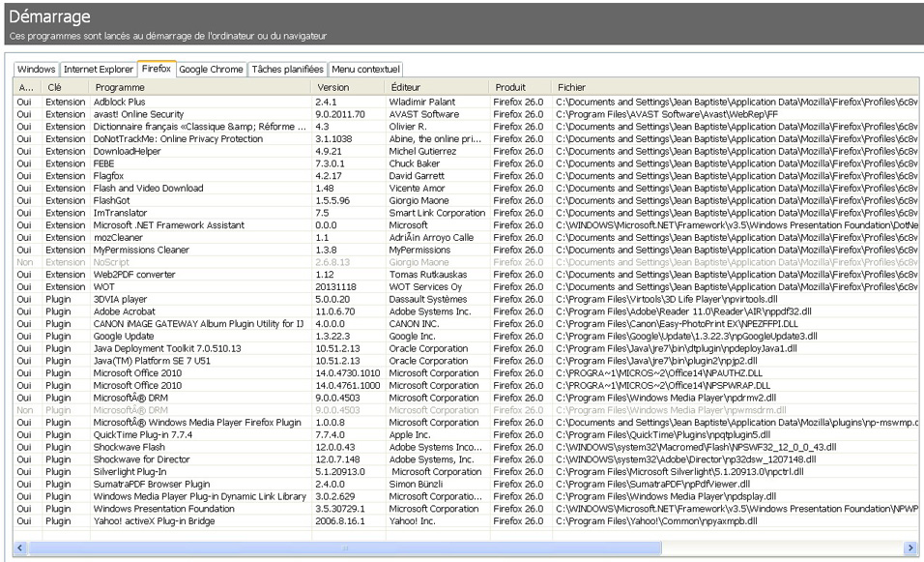924x562 pixels.
Task: Click the Yahoo! Inc. editor cell
Action: click(x=412, y=521)
